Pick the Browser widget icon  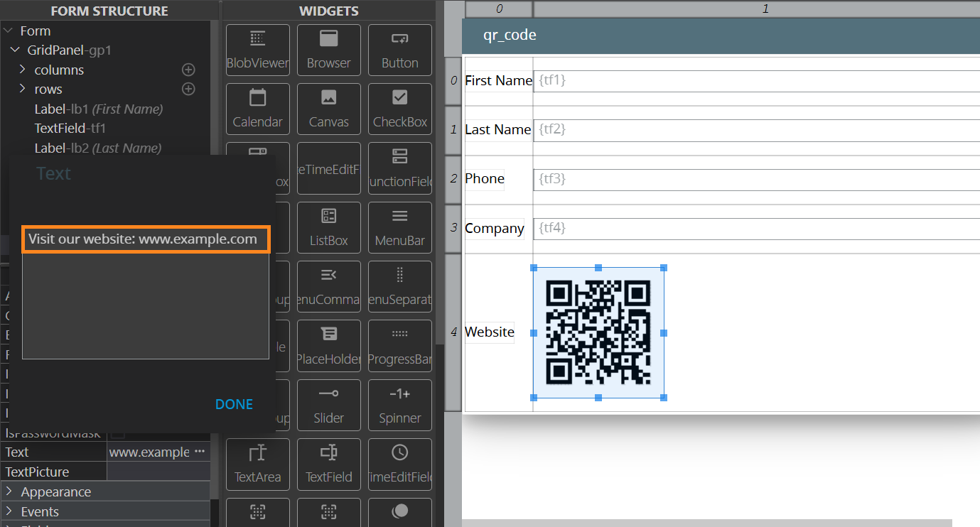(x=328, y=50)
